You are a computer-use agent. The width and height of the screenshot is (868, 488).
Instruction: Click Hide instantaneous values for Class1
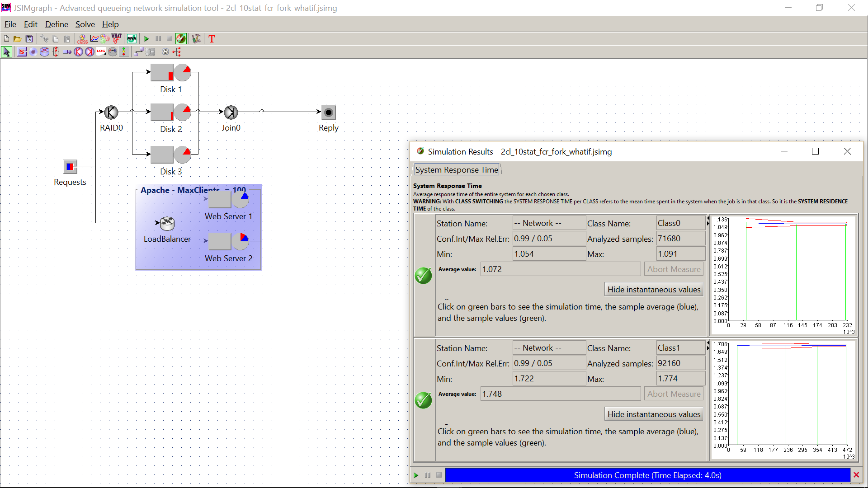pyautogui.click(x=653, y=414)
